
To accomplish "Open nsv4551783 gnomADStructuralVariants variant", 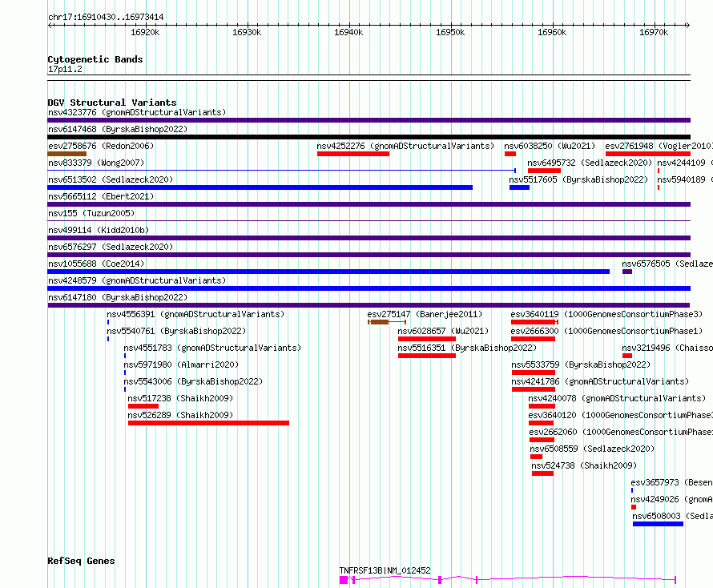I will (212, 348).
